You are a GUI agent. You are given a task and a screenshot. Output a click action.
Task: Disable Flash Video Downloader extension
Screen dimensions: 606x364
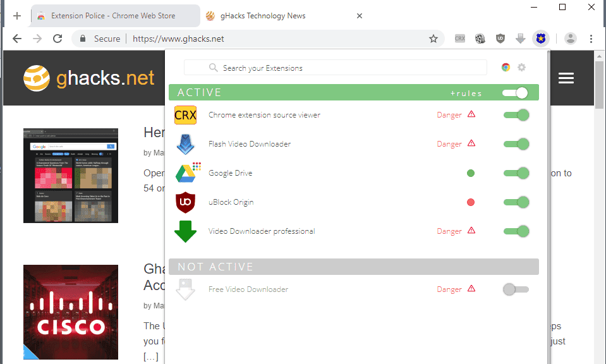point(516,144)
